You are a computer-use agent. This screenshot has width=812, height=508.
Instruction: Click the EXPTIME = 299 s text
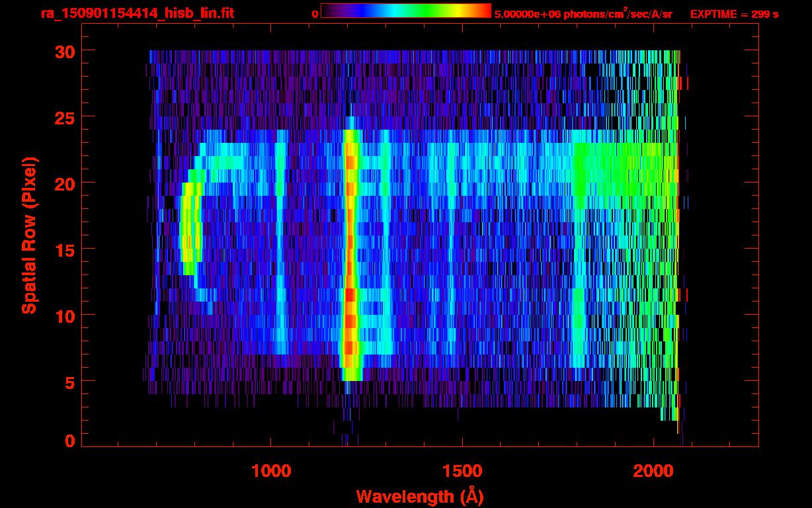click(734, 14)
